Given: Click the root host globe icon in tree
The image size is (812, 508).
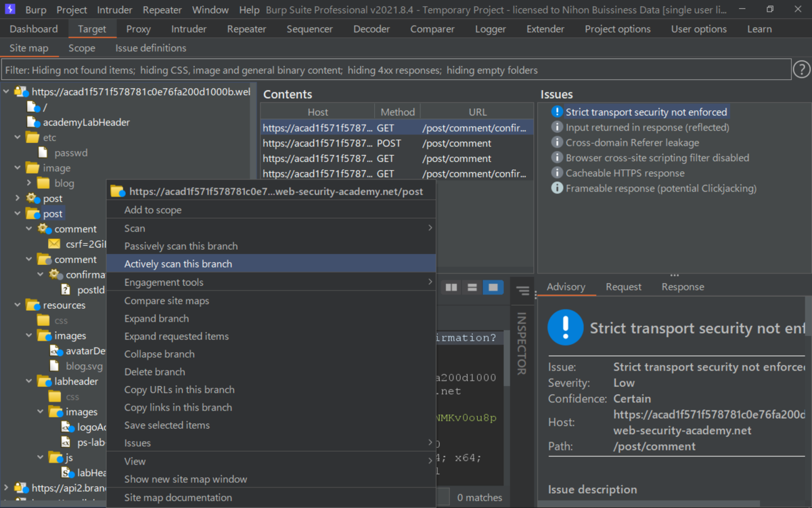Looking at the screenshot, I should pyautogui.click(x=22, y=91).
